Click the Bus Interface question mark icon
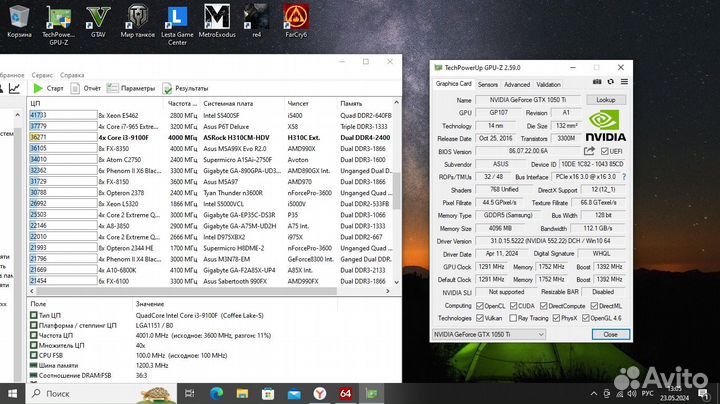 (x=624, y=177)
